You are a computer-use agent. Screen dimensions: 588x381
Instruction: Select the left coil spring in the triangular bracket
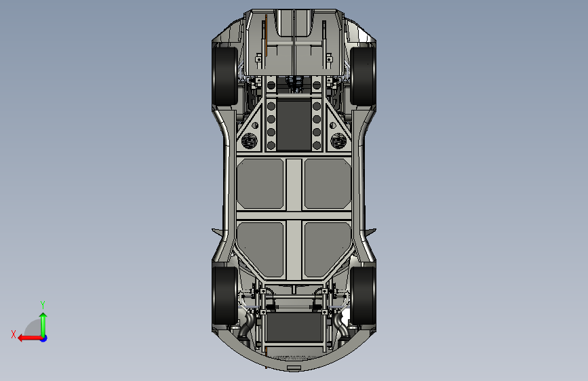249,140
